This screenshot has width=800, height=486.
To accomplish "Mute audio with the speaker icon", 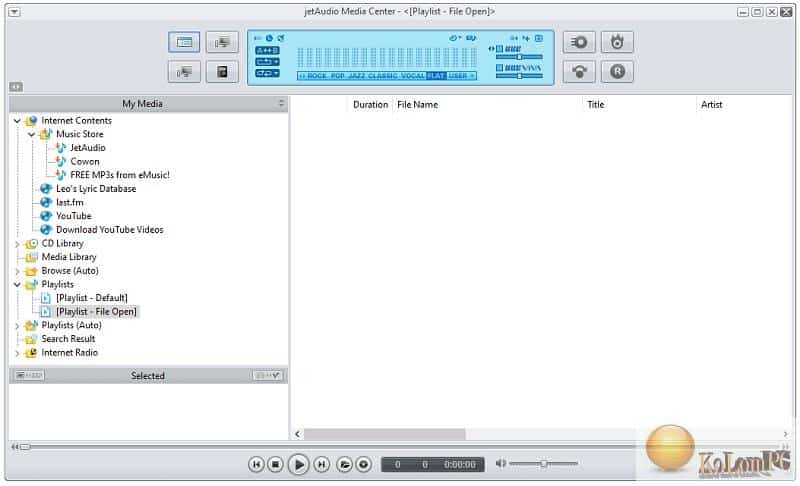I will (x=501, y=463).
